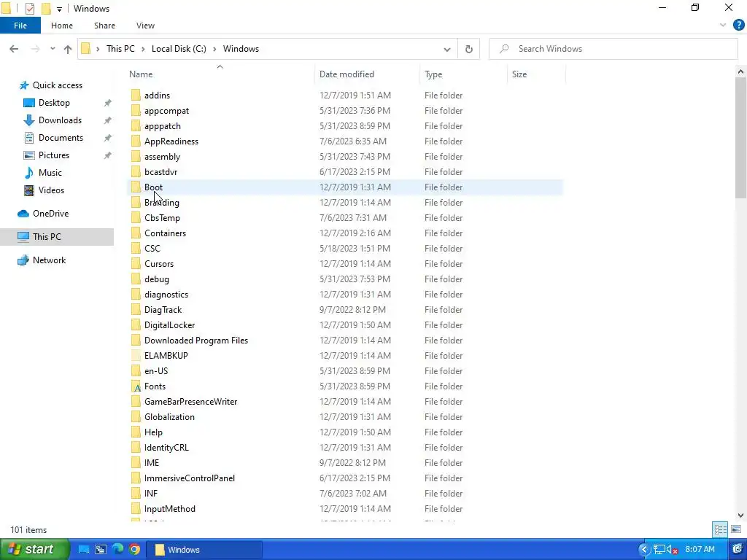Launch Google Chrome from taskbar
This screenshot has width=747, height=560.
[x=134, y=550]
